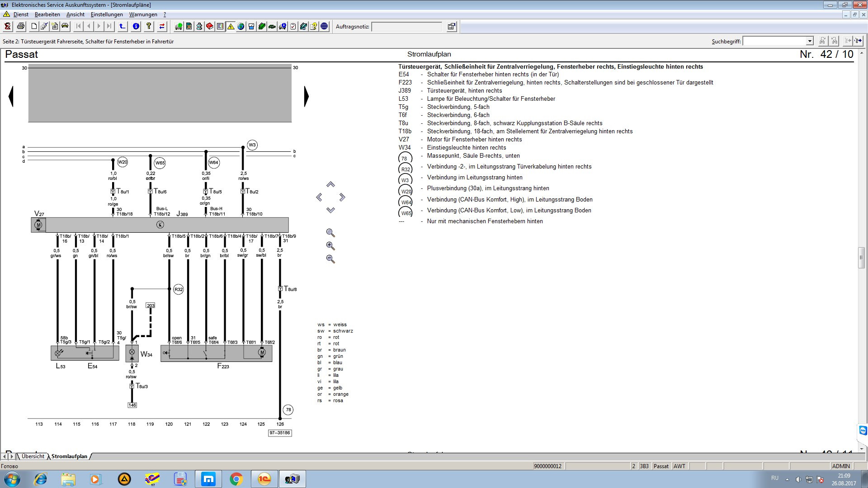This screenshot has width=868, height=488.
Task: Click the 'F223' legend entry
Action: pyautogui.click(x=556, y=82)
